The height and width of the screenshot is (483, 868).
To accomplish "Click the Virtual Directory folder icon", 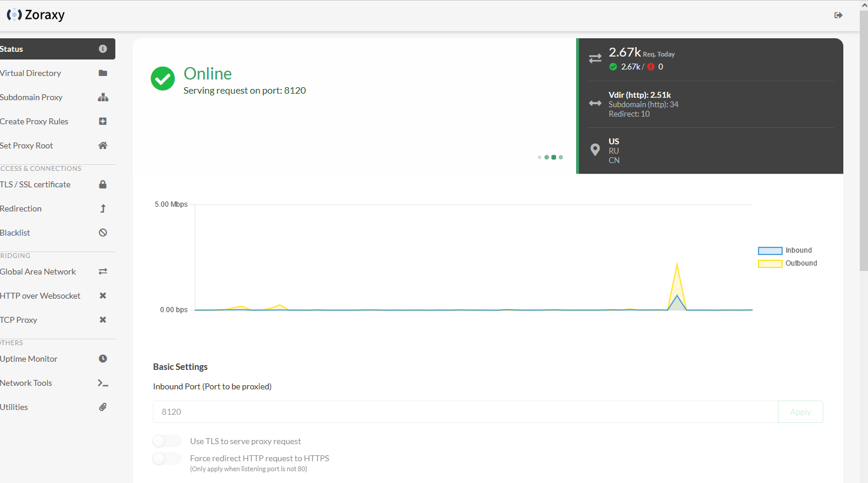I will [103, 73].
